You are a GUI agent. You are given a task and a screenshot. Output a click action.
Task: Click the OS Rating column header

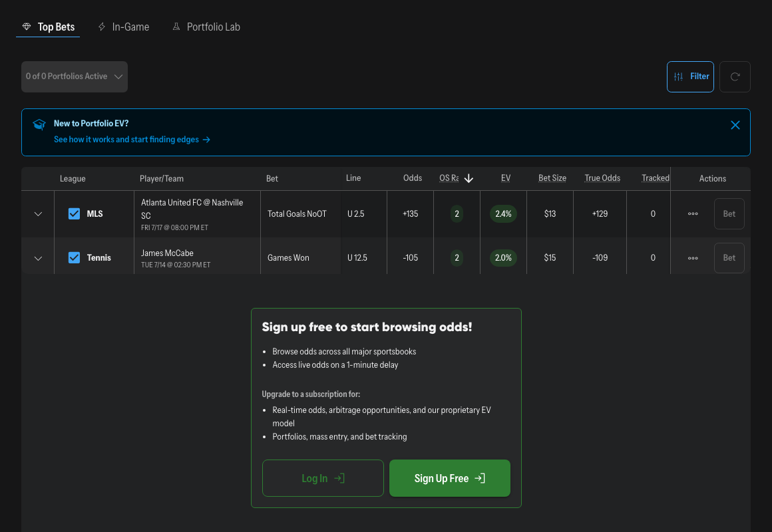[x=449, y=178]
